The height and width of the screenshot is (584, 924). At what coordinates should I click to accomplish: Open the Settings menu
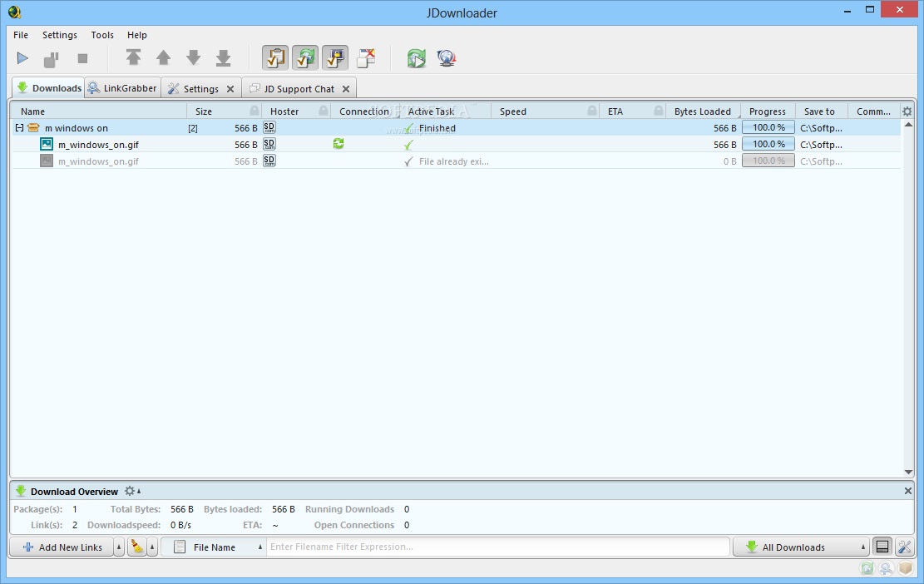click(x=60, y=35)
